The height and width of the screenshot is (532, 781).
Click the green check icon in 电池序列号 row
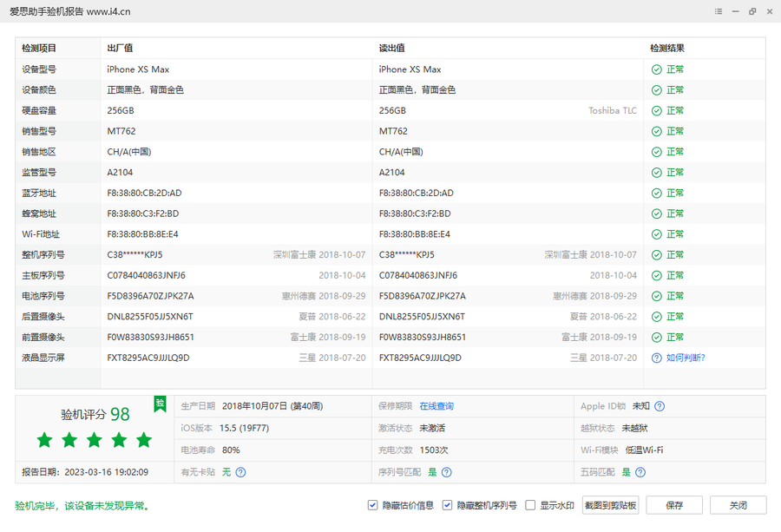click(657, 296)
